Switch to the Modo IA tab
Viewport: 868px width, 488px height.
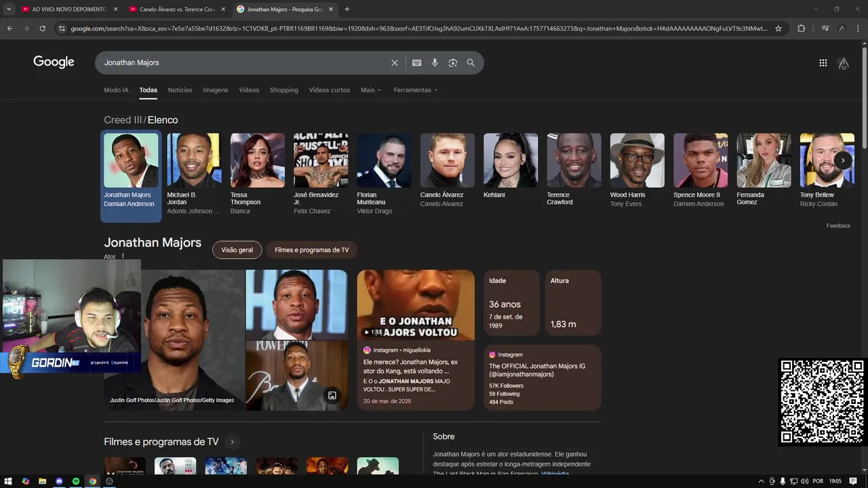click(116, 89)
